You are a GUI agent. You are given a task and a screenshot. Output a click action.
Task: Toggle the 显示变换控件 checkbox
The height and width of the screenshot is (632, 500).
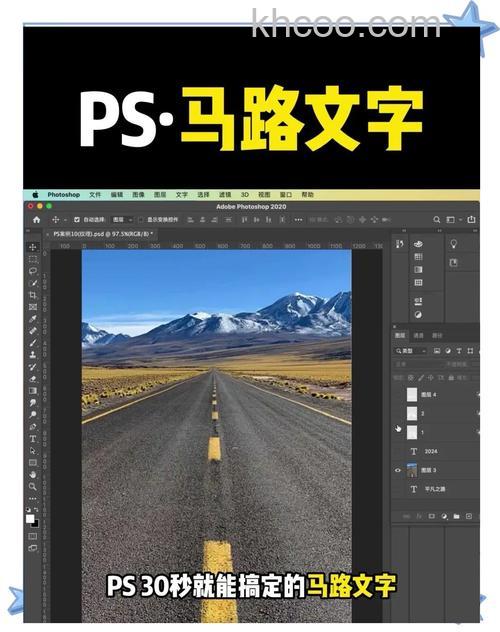tap(141, 220)
